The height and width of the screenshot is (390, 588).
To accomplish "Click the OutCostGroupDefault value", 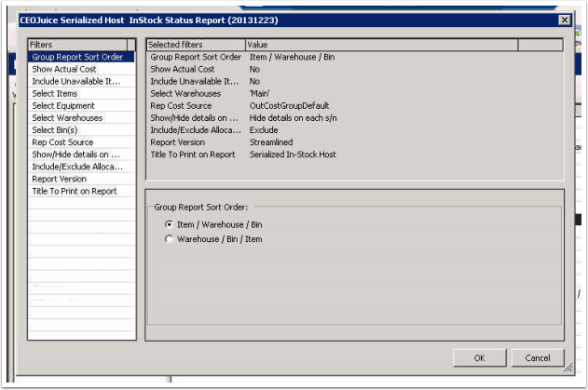I will tap(289, 106).
